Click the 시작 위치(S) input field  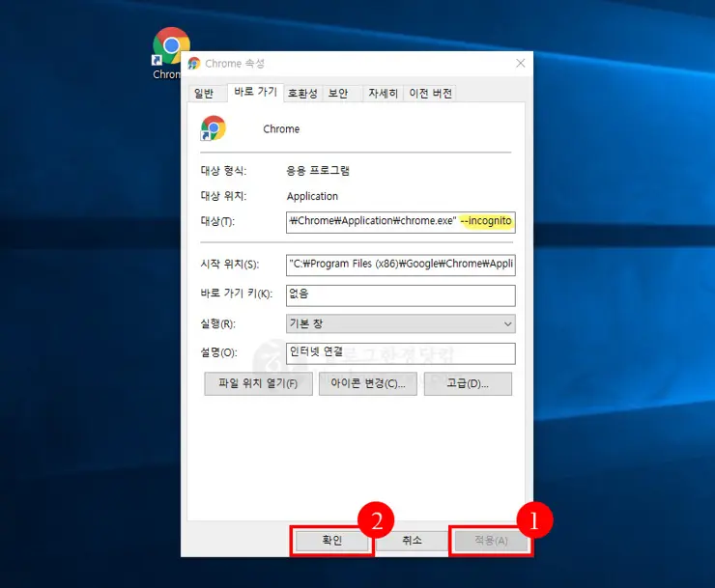pyautogui.click(x=401, y=265)
